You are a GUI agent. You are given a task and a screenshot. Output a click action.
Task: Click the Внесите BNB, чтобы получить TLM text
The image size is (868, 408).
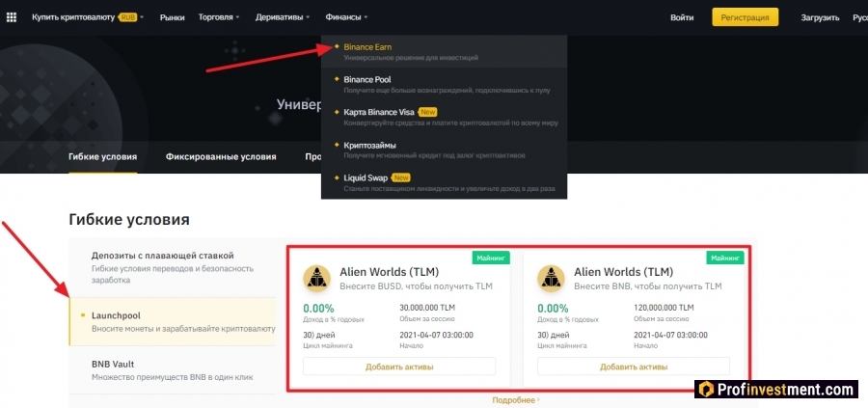pyautogui.click(x=648, y=286)
